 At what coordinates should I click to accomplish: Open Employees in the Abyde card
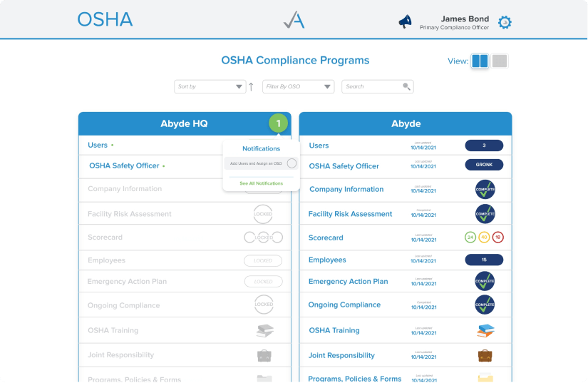coord(327,260)
